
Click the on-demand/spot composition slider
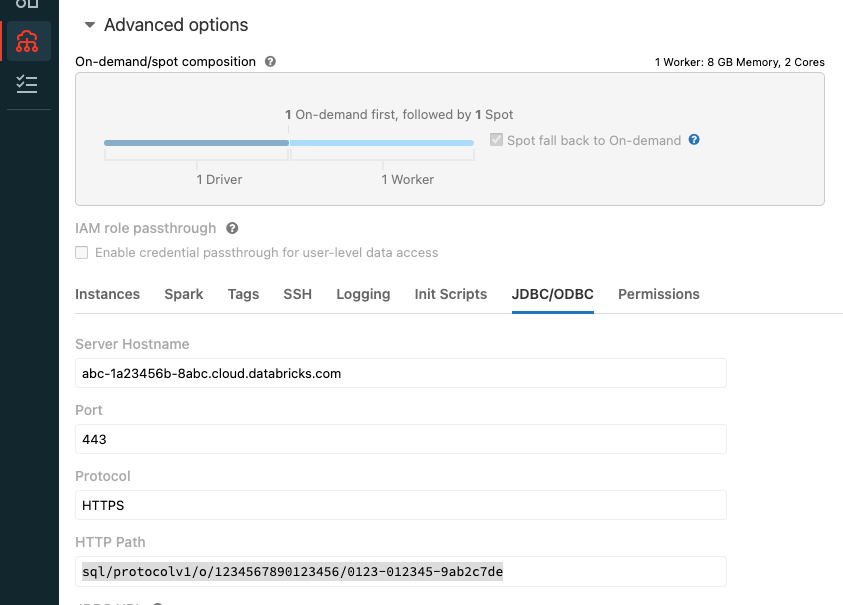point(289,143)
